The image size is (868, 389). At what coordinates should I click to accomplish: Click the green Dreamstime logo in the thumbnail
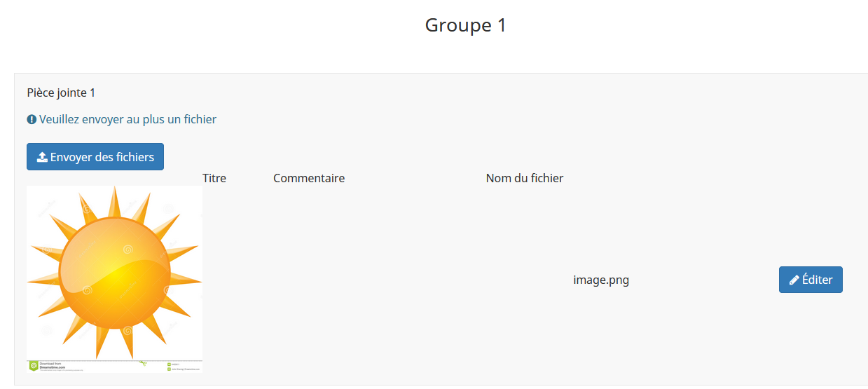[x=33, y=366]
